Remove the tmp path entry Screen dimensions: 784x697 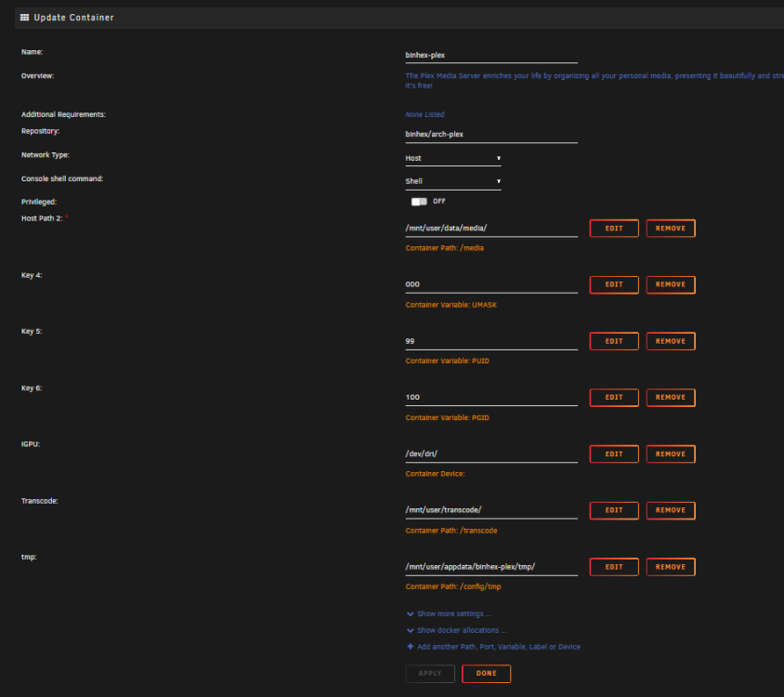[671, 567]
